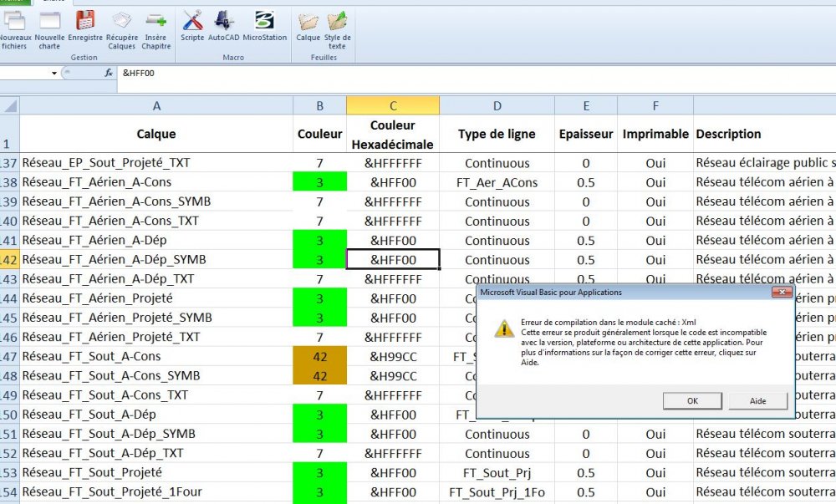Select the green color cell in row 138
The height and width of the screenshot is (504, 836).
click(320, 182)
